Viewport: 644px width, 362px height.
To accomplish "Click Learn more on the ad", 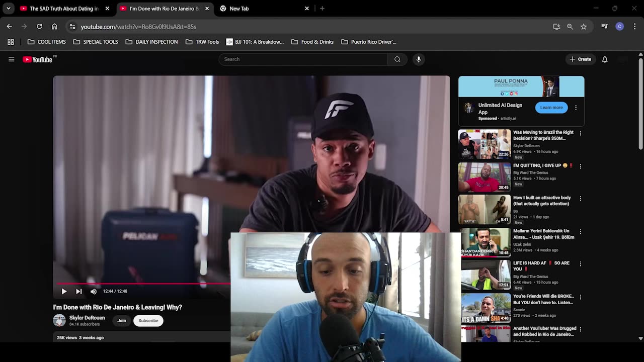I will pos(551,108).
